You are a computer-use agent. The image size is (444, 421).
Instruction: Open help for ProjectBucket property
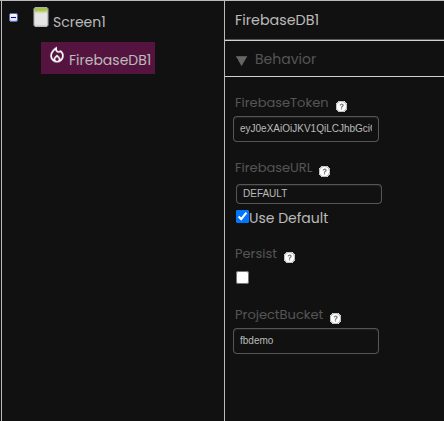click(x=335, y=318)
